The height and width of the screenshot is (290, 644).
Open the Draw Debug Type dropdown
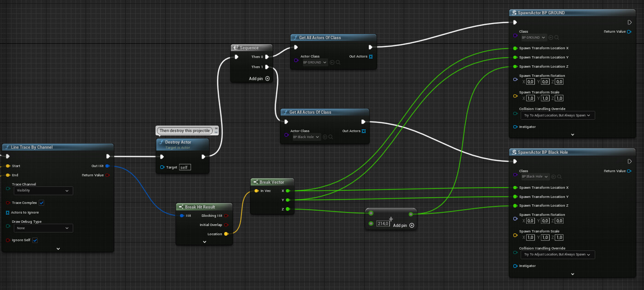tap(43, 228)
